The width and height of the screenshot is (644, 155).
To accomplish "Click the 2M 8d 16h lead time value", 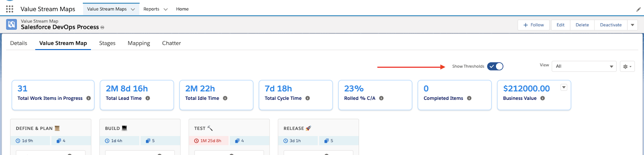I will click(x=127, y=89).
